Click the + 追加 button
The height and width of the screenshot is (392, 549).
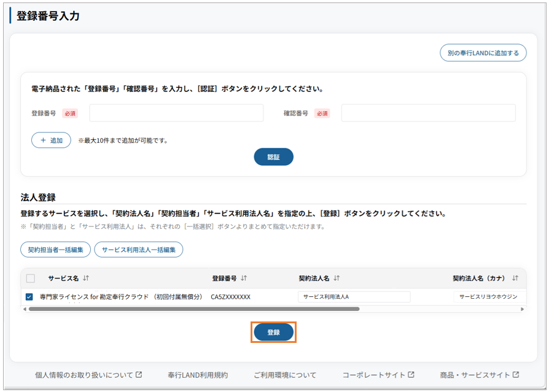click(51, 140)
